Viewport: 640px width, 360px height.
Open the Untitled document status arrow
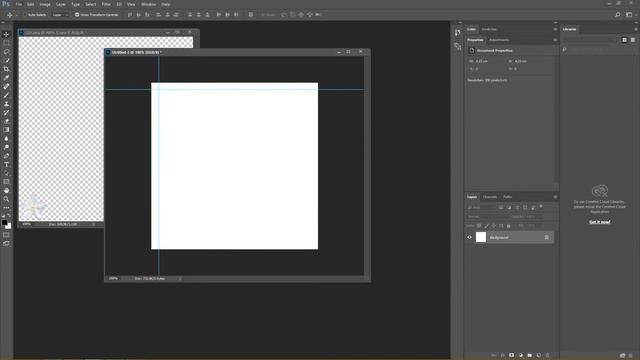click(x=180, y=279)
